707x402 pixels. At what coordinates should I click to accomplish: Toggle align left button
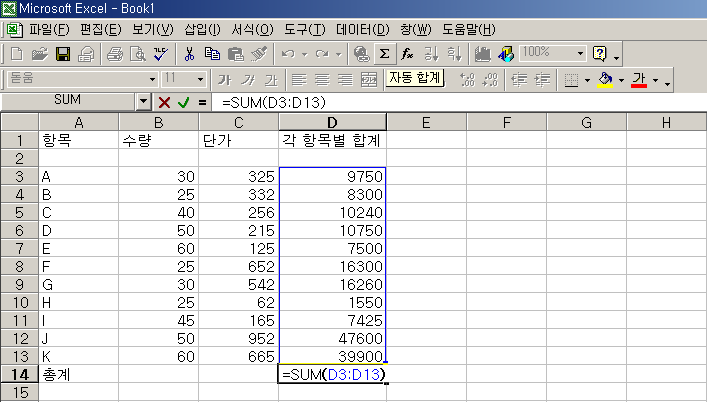click(x=298, y=80)
